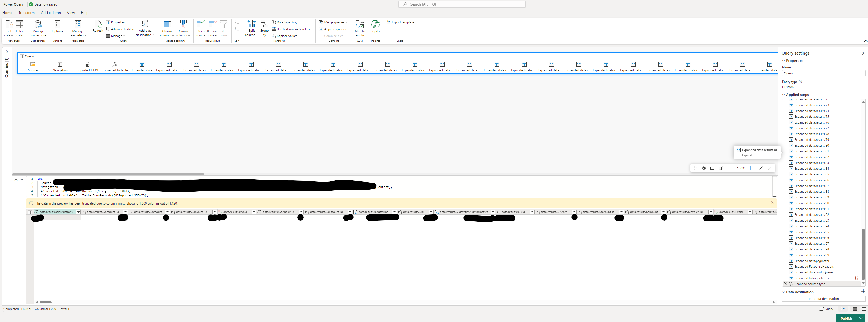The height and width of the screenshot is (322, 868).
Task: Click the query Name input field
Action: click(823, 73)
